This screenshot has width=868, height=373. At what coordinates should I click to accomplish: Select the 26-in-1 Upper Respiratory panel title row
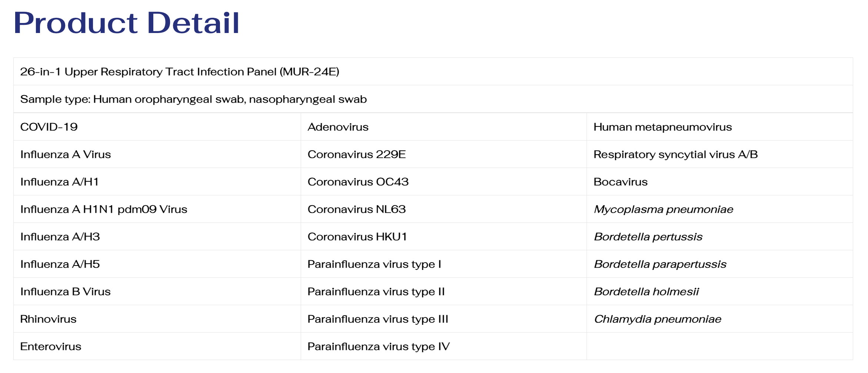433,72
